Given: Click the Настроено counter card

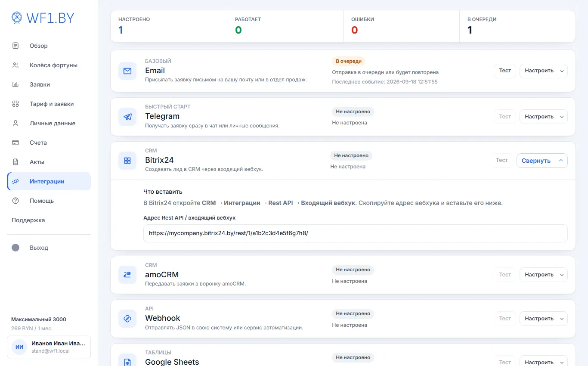Looking at the screenshot, I should pos(169,26).
